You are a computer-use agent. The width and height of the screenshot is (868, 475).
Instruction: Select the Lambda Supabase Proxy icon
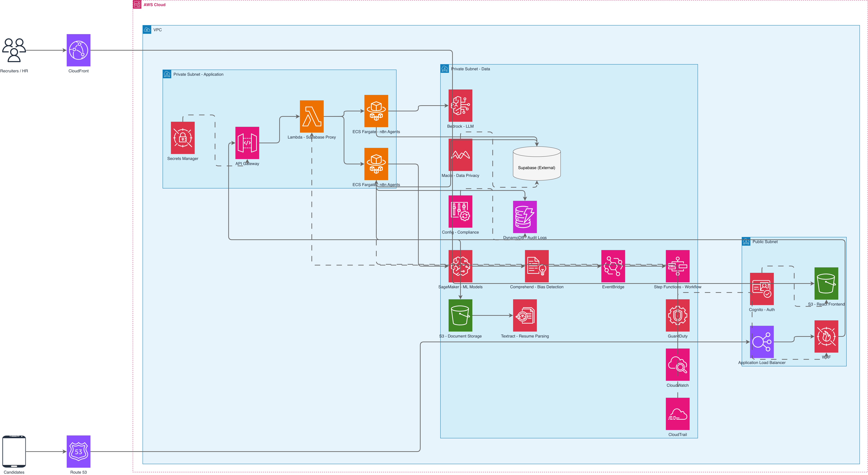(x=312, y=116)
